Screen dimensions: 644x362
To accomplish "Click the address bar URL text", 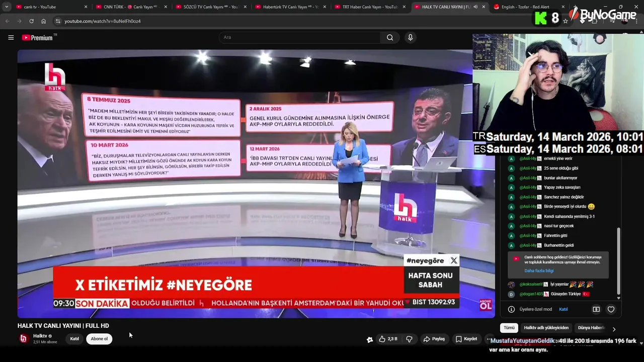I will pos(103,21).
